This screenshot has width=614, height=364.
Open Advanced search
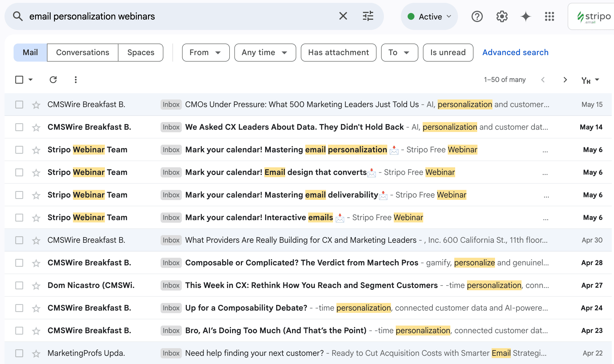515,52
